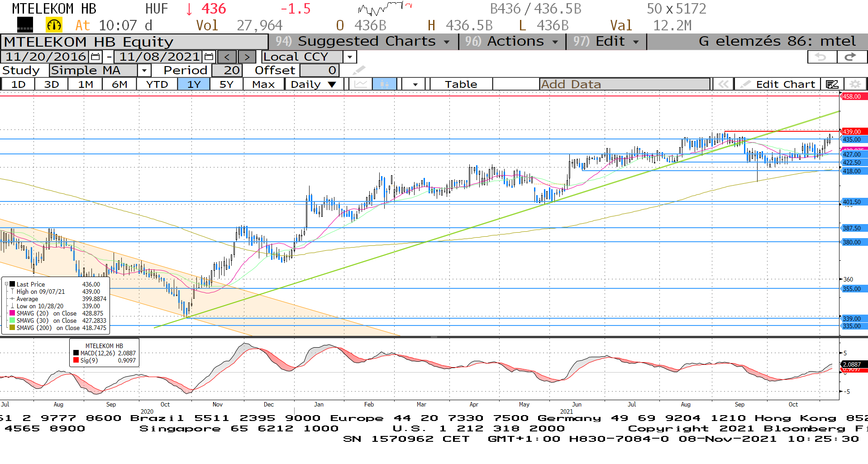Click the 439.00 red price level label
This screenshot has width=868, height=464.
point(854,132)
